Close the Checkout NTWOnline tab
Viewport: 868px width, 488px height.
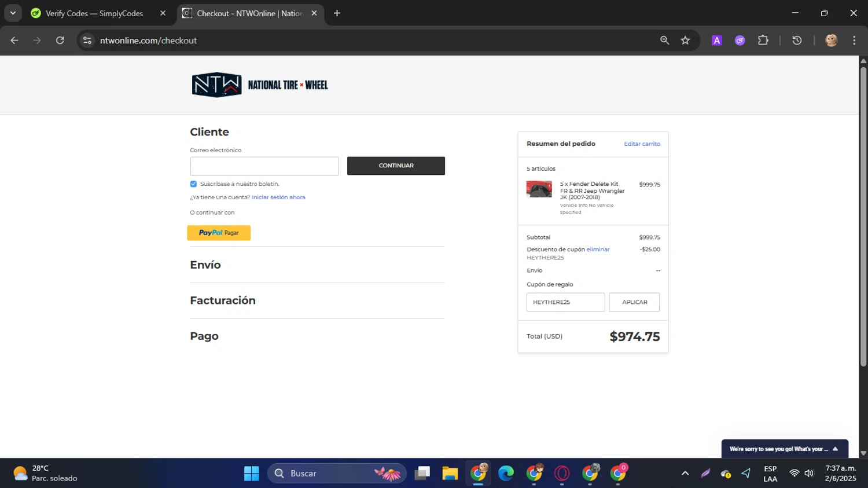pyautogui.click(x=314, y=13)
